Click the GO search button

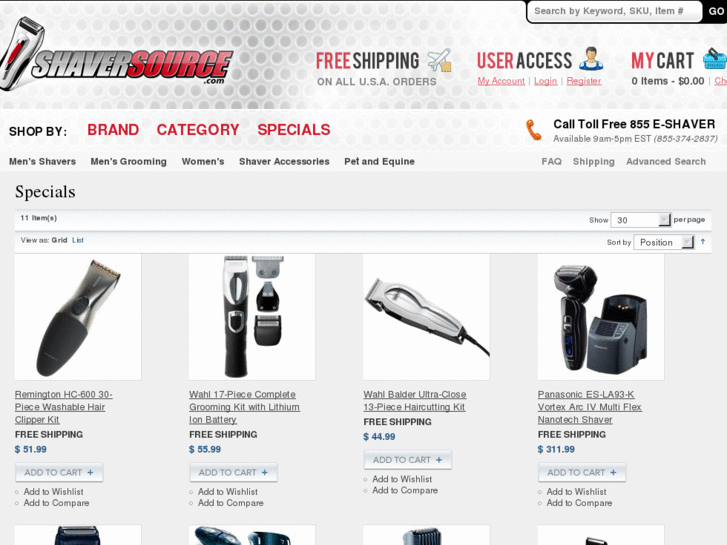[x=716, y=11]
